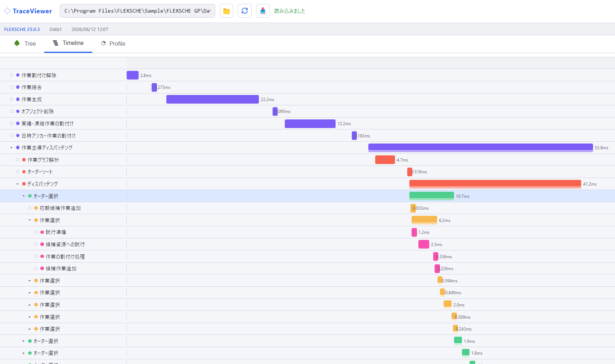
Task: Toggle the circle beside オーダーソート
Action: click(18, 172)
